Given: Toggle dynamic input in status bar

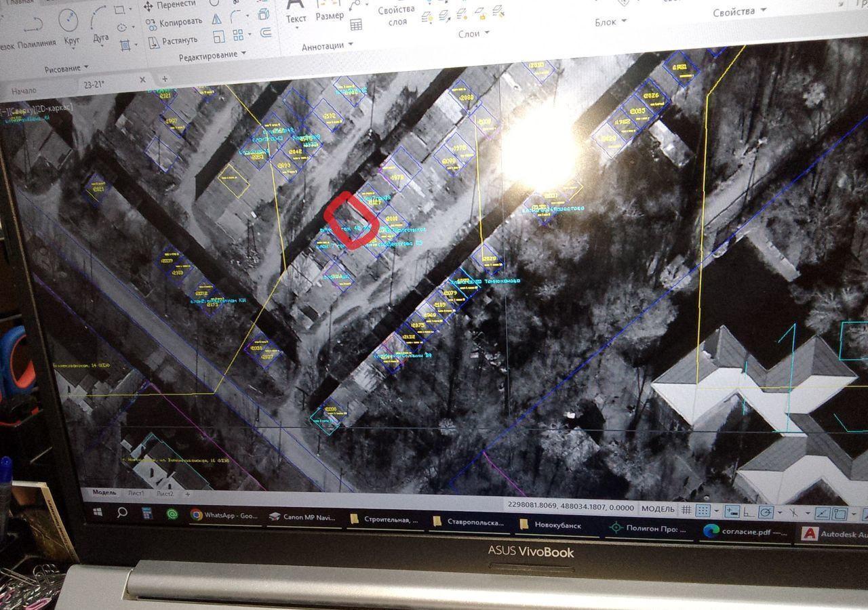Looking at the screenshot, I should [732, 511].
